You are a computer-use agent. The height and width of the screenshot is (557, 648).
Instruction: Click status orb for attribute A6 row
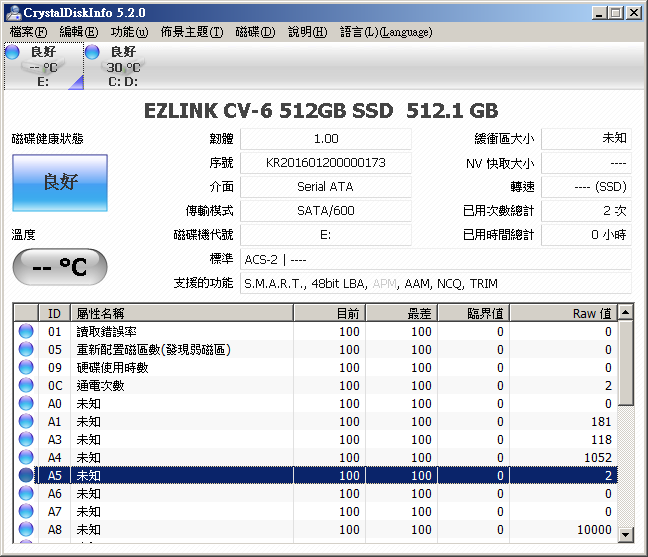pyautogui.click(x=26, y=493)
